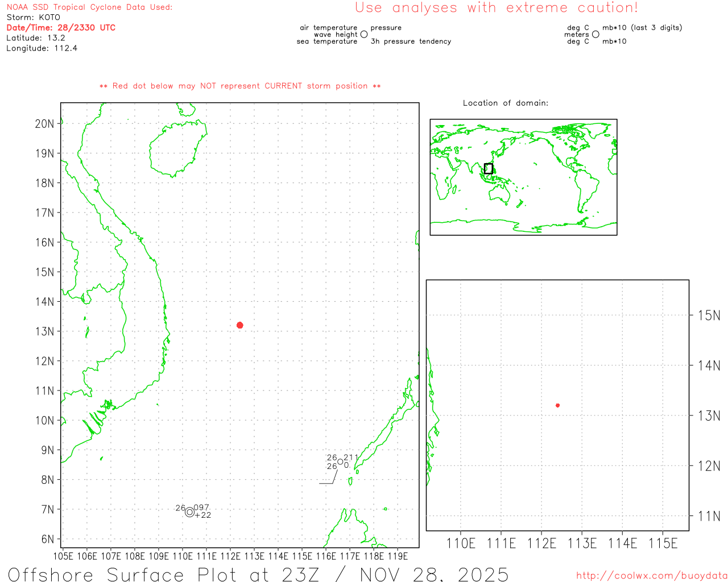Click the black domain rectangle on world map
This screenshot has width=728, height=582.
click(x=488, y=168)
